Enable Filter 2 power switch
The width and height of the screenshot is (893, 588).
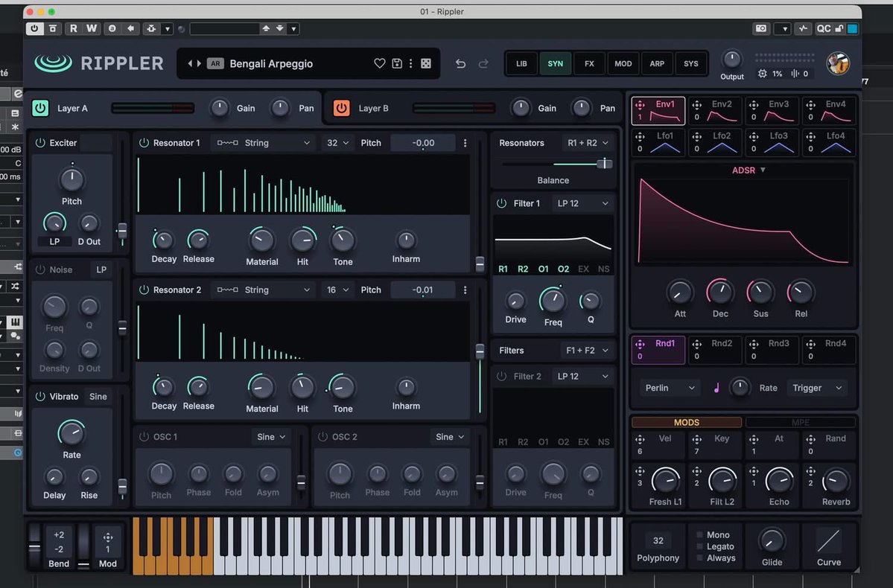click(501, 377)
